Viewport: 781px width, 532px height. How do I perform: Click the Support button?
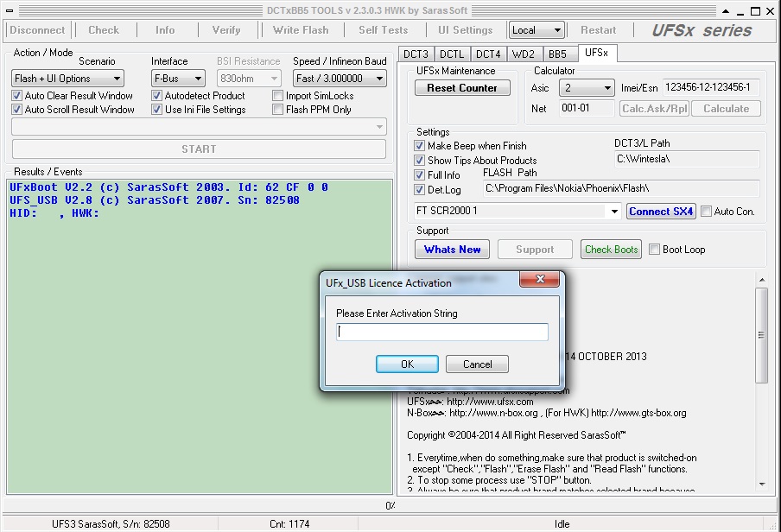[x=535, y=249]
